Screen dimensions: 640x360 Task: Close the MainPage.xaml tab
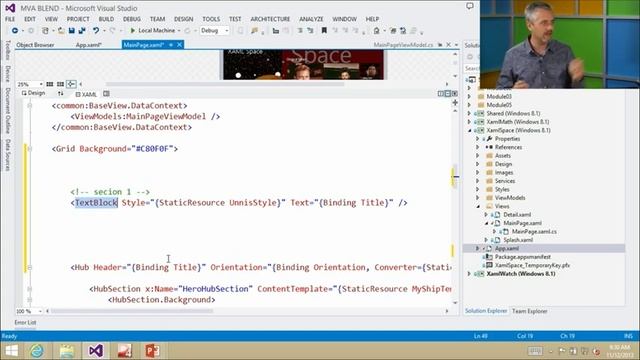point(179,45)
